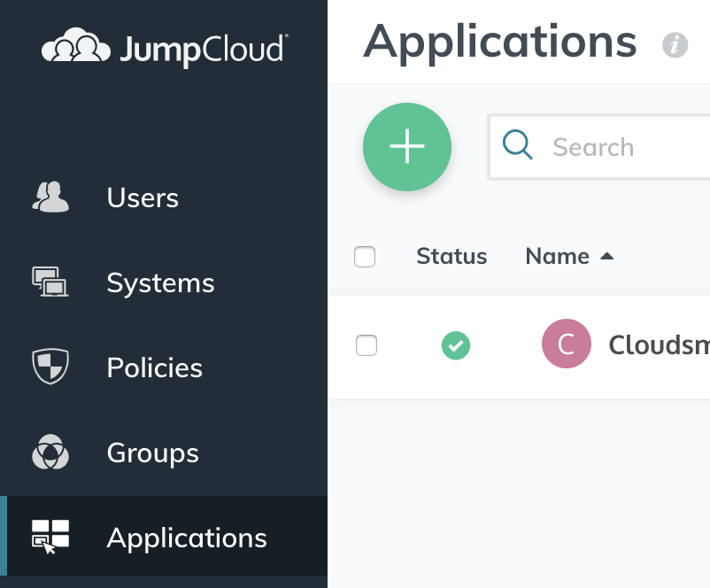710x588 pixels.
Task: Go to the Users menu item
Action: 143,197
